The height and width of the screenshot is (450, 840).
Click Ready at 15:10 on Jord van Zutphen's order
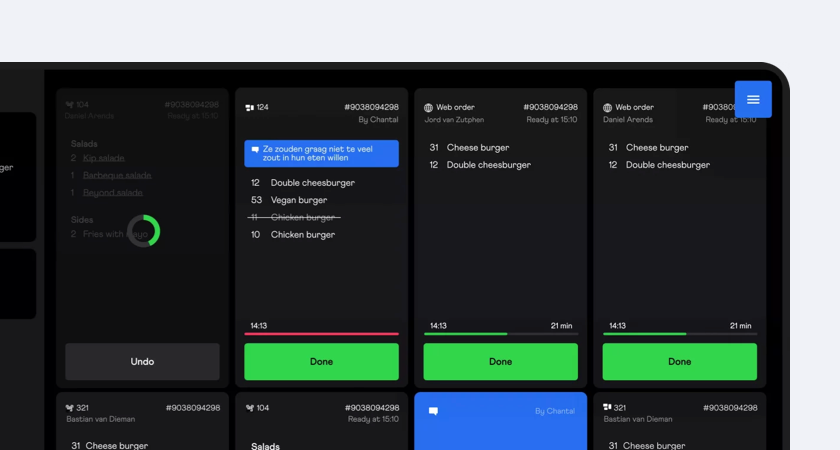[552, 119]
